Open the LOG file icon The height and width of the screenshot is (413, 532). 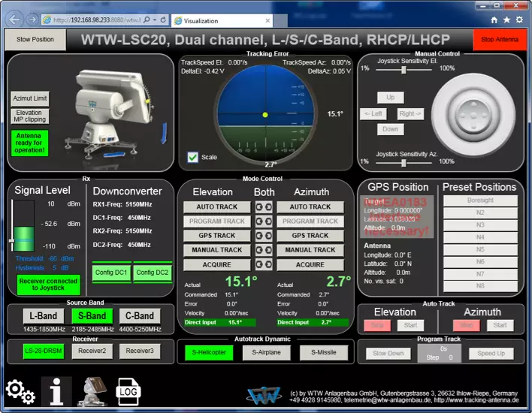[x=128, y=392]
